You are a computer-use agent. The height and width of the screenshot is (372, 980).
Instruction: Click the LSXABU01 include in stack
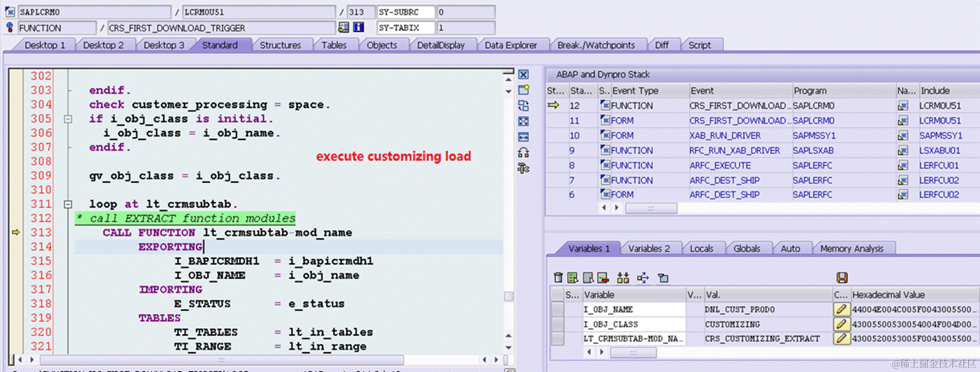(x=940, y=151)
